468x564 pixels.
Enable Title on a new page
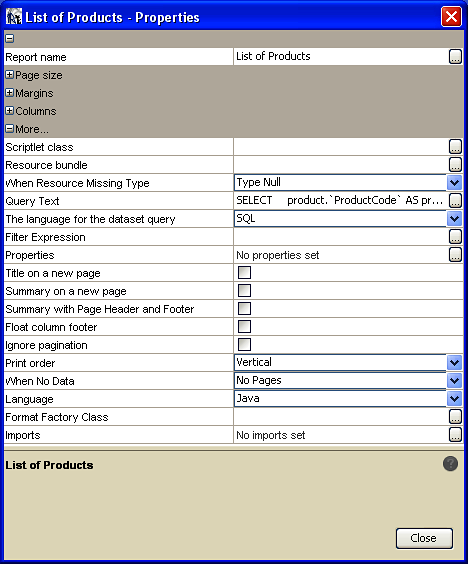tap(244, 273)
